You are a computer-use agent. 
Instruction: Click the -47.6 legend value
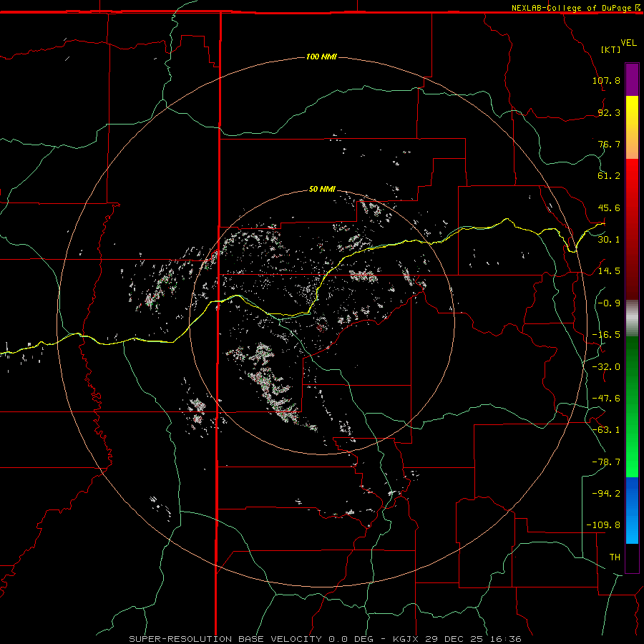(x=606, y=398)
